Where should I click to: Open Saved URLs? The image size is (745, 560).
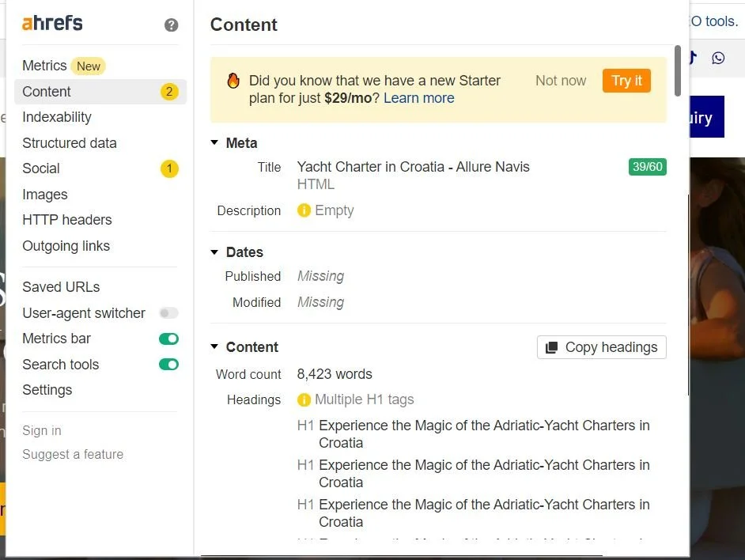point(61,287)
